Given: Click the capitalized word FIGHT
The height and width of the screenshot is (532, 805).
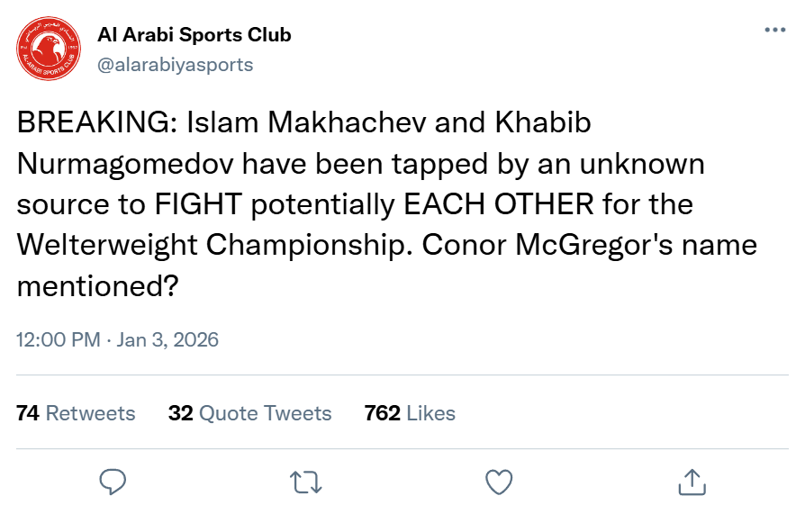Looking at the screenshot, I should (204, 205).
